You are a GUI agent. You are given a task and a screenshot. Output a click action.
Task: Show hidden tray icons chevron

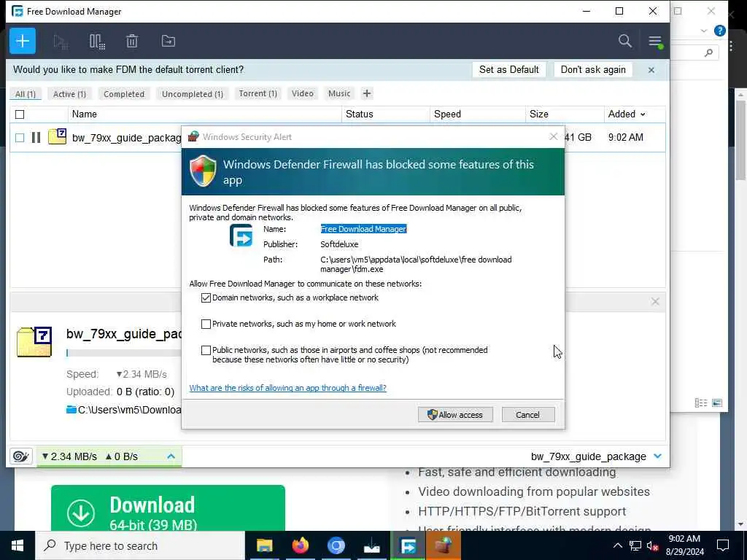tap(617, 545)
